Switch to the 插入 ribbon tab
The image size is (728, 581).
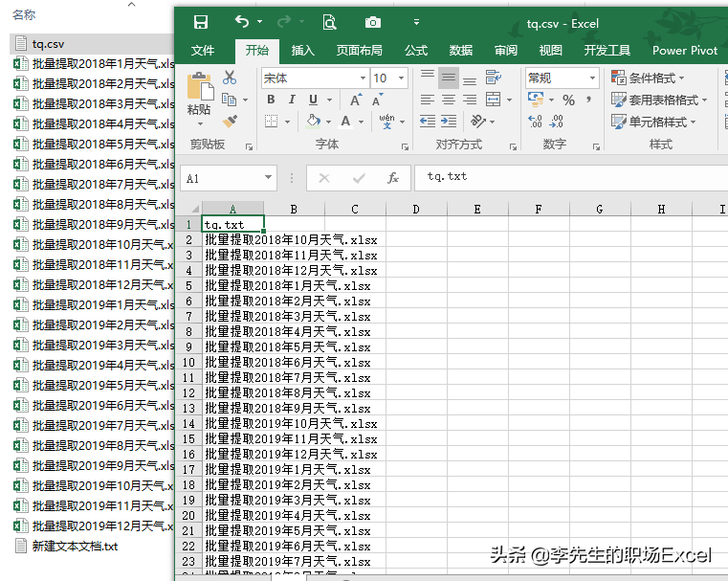302,51
